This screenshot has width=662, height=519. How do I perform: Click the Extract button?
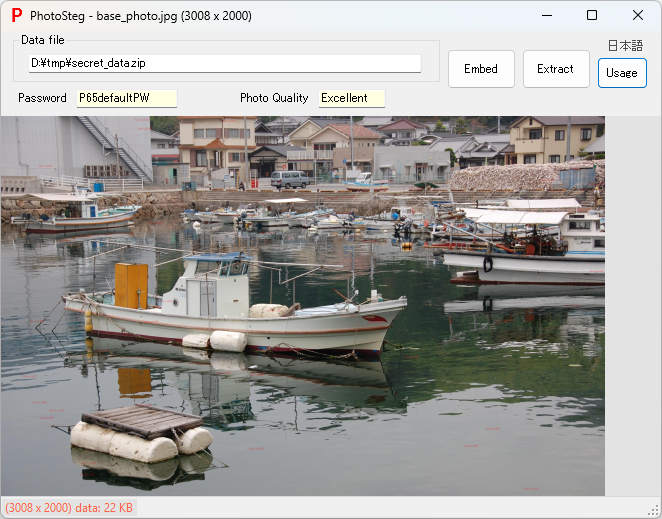[556, 69]
